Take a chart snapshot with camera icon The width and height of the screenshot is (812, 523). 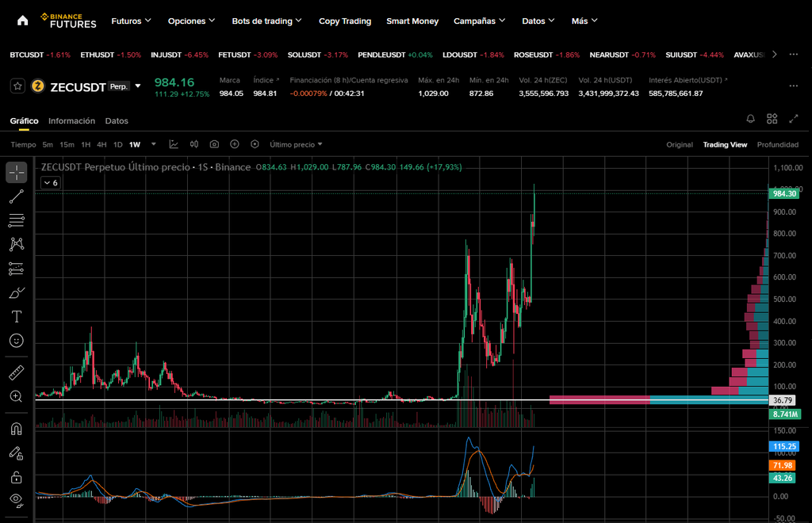pos(214,144)
